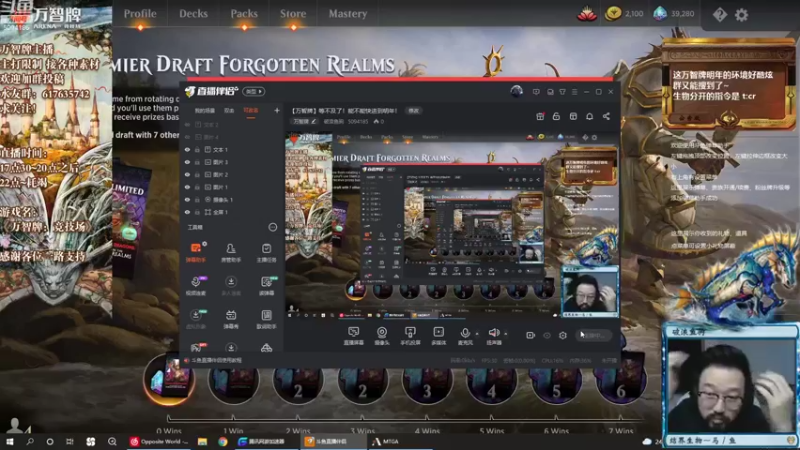Select the 摄像头 1 layer row

(x=232, y=199)
